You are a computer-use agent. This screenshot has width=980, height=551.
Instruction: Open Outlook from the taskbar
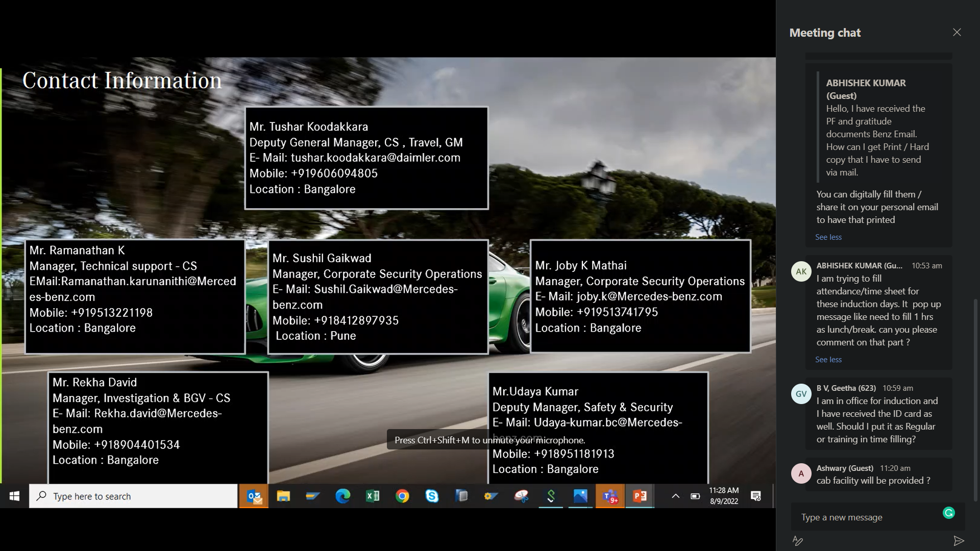254,496
